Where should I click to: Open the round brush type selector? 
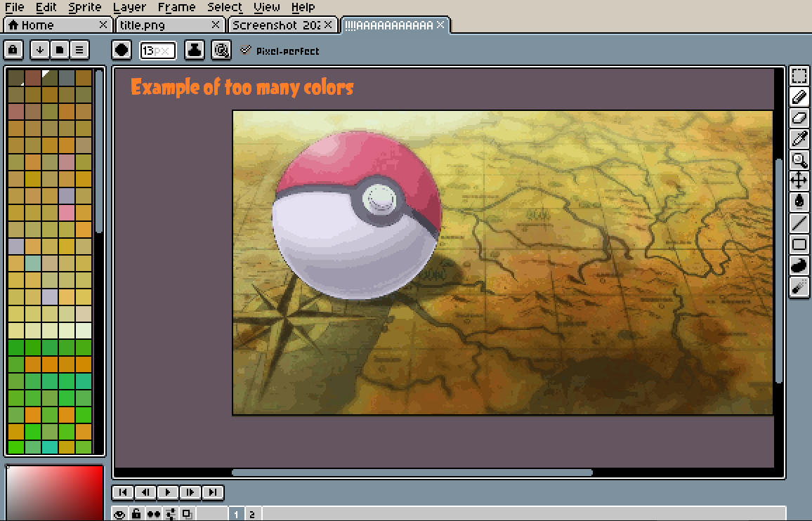tap(122, 51)
